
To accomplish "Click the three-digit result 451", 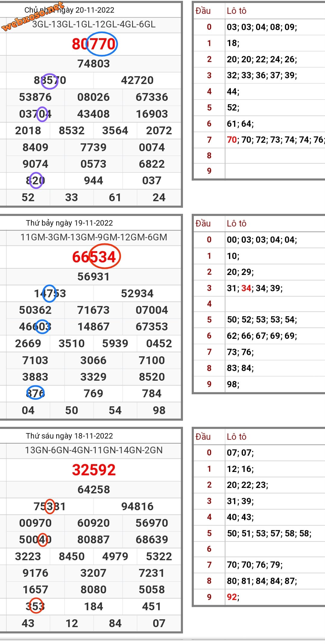I will pos(152,606).
